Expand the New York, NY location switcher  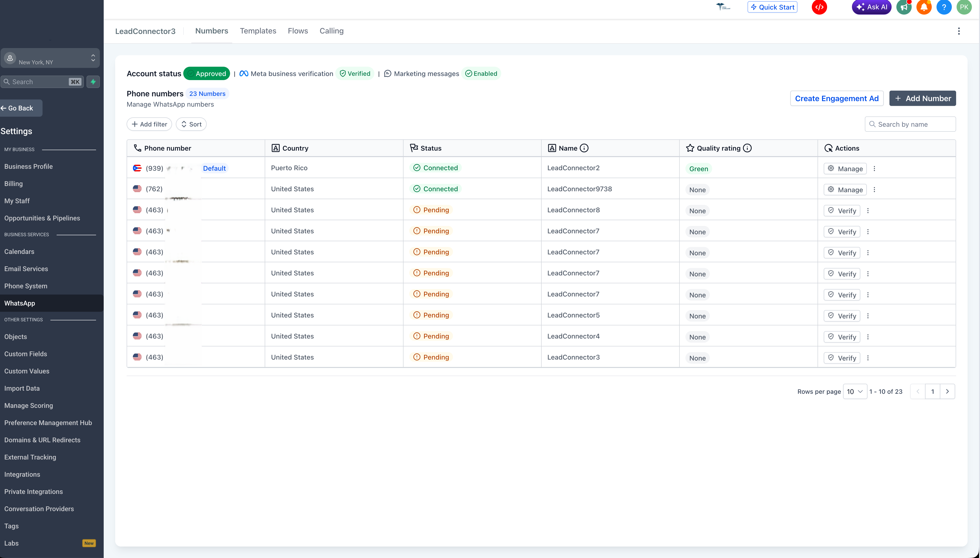pyautogui.click(x=50, y=58)
